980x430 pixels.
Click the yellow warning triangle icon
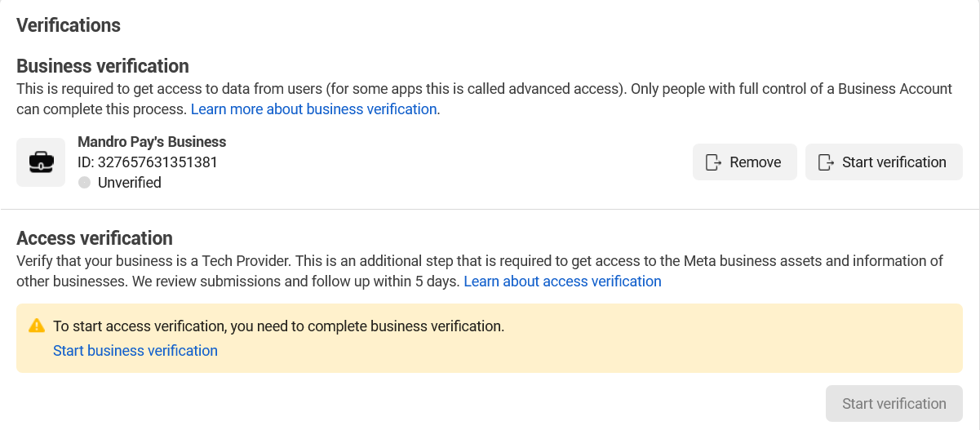click(x=37, y=326)
